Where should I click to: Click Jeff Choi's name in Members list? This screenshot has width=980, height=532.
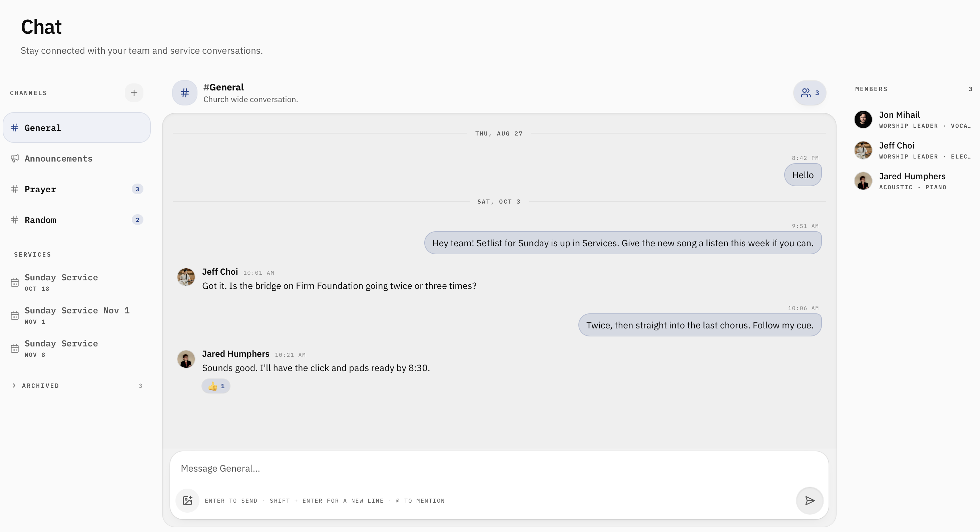897,146
